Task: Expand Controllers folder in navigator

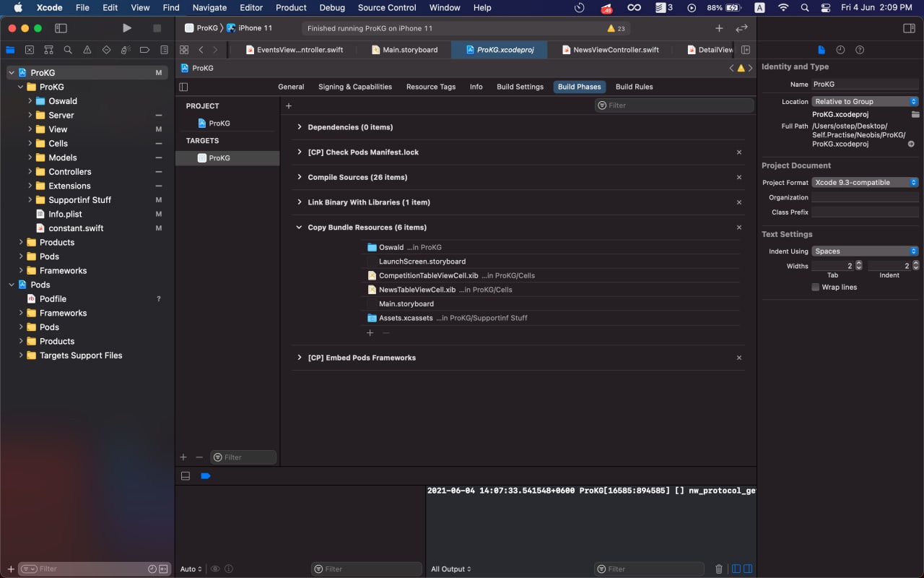Action: coord(30,171)
